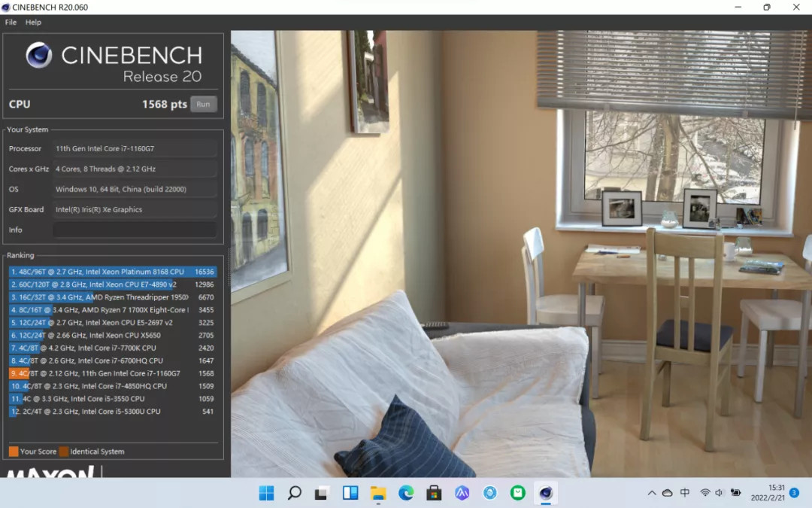Open the Help menu
The image size is (812, 508).
click(33, 23)
